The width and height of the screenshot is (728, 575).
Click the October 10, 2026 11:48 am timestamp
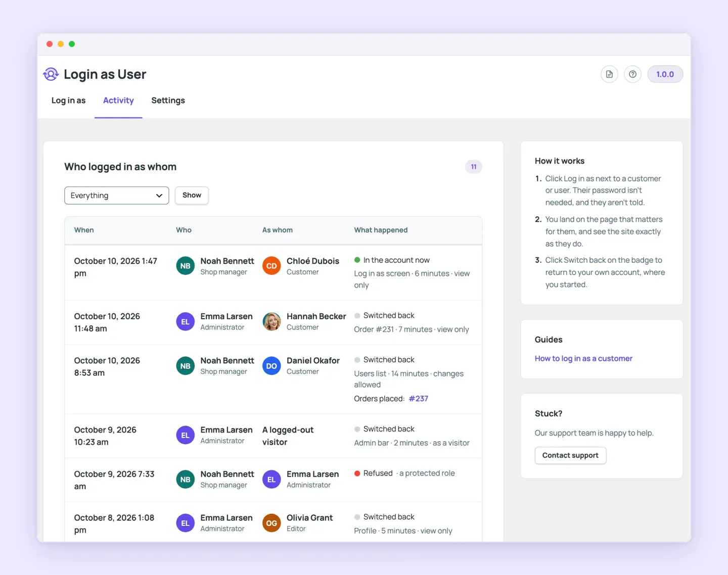click(107, 322)
